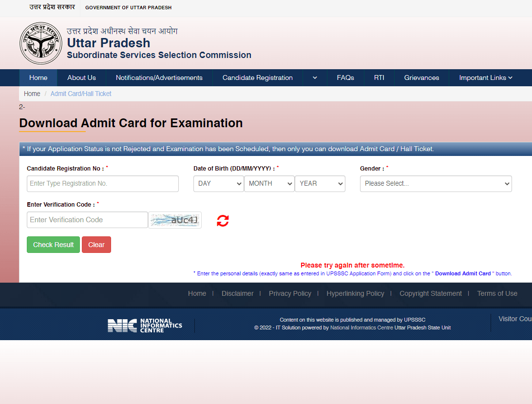Open the YEAR dropdown for date of birth

320,184
